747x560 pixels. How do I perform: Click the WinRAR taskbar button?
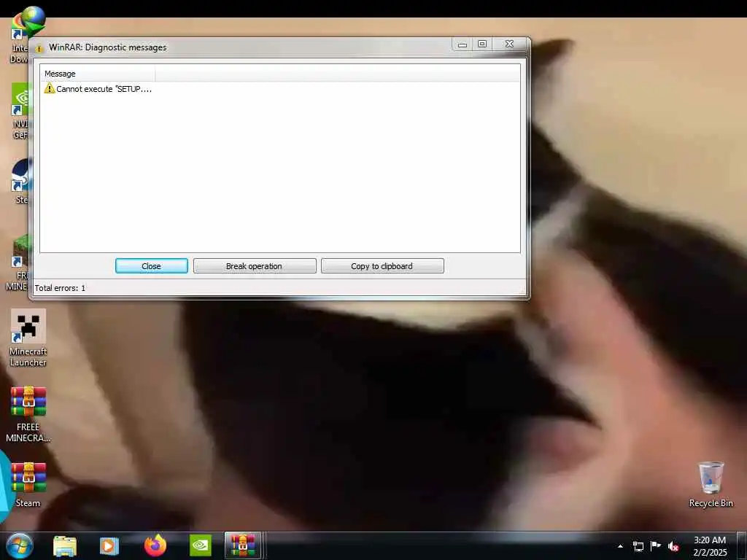tap(243, 545)
